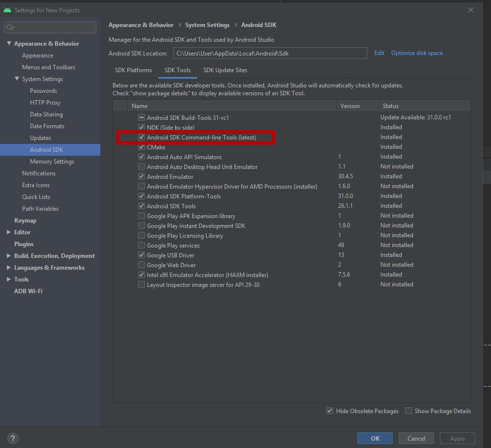491x448 pixels.
Task: Open ADB Wi-Fi settings
Action: 28,291
